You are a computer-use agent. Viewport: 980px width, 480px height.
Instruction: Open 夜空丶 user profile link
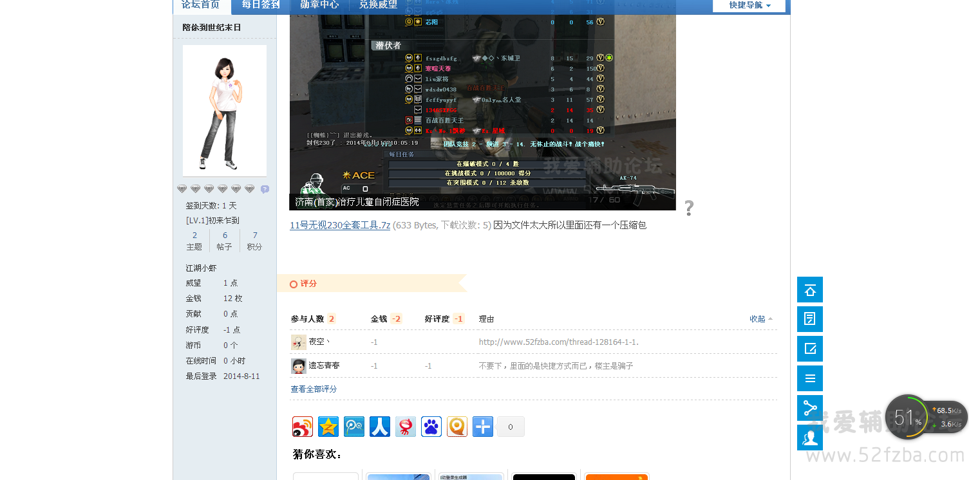pos(319,342)
